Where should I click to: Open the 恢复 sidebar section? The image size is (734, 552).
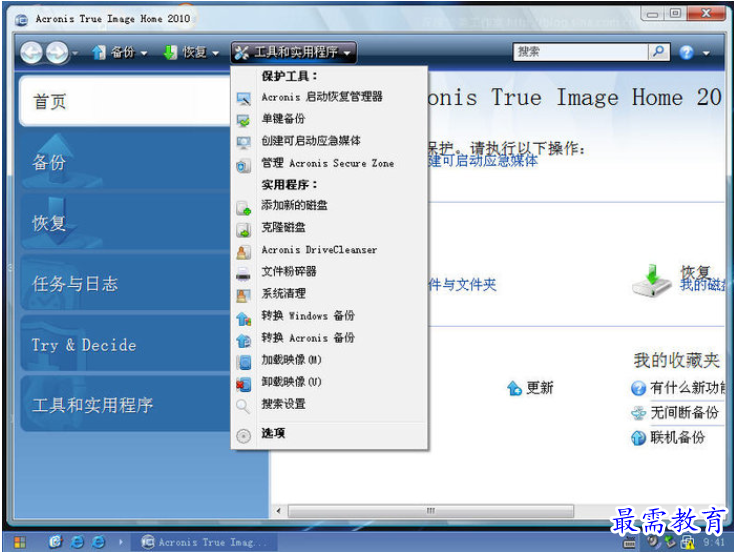(125, 222)
